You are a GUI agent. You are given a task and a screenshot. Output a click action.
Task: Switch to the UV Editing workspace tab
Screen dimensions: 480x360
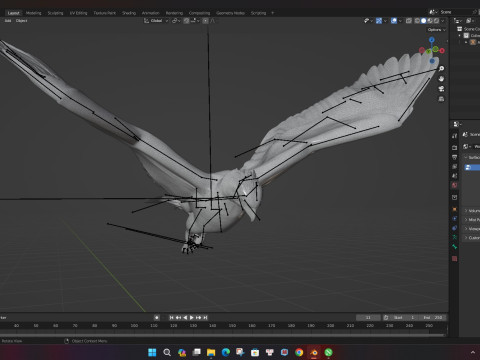click(78, 13)
